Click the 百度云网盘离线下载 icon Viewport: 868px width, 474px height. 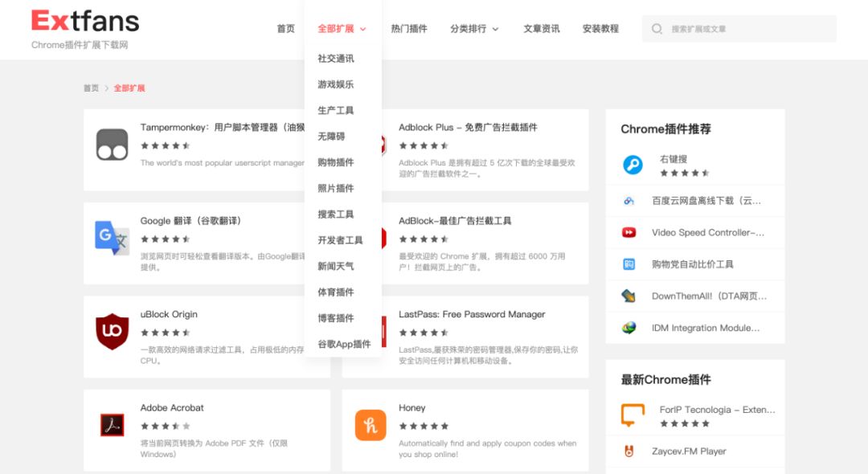click(x=628, y=201)
